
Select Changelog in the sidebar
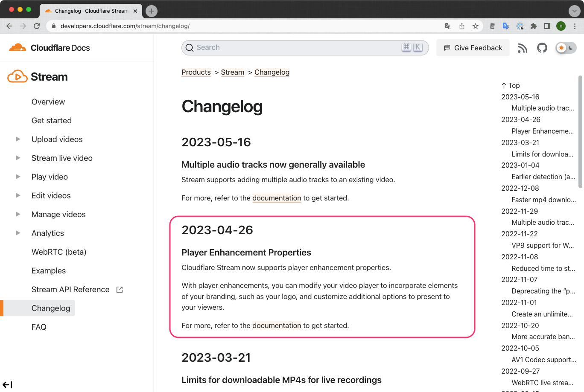[x=50, y=308]
